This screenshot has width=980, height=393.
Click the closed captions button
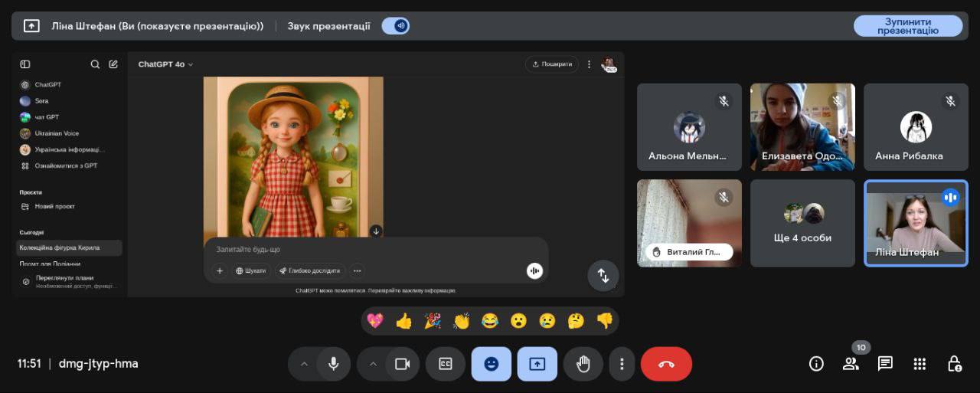pos(445,364)
